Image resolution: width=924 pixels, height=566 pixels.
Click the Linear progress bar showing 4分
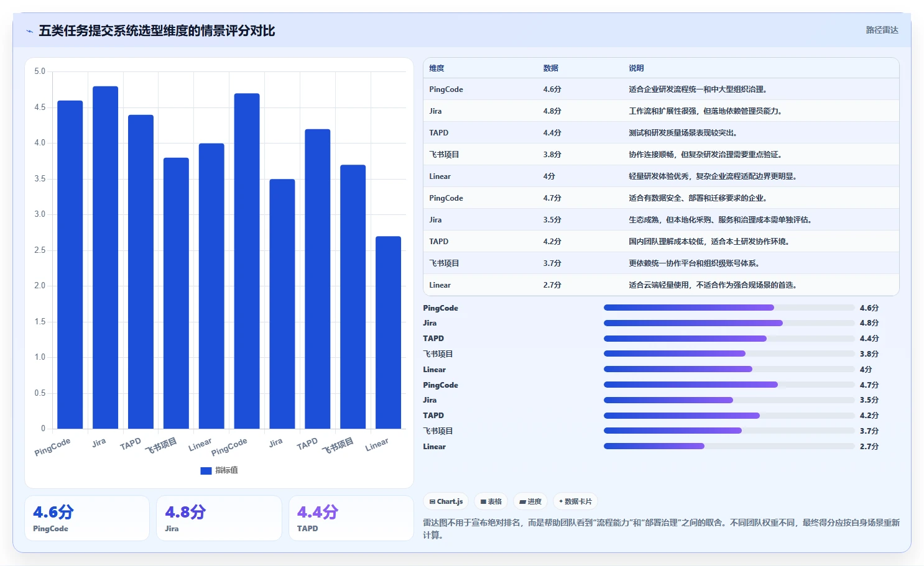pyautogui.click(x=729, y=369)
